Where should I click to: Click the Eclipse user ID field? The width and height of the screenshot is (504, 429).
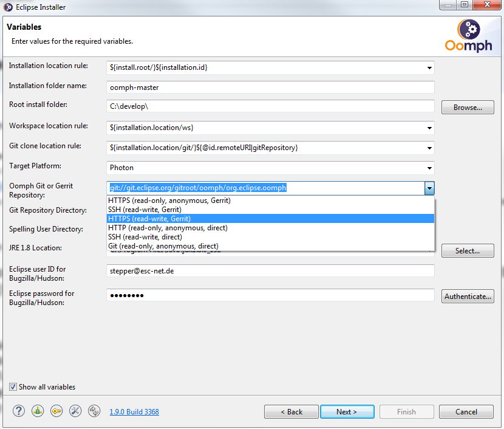[270, 271]
